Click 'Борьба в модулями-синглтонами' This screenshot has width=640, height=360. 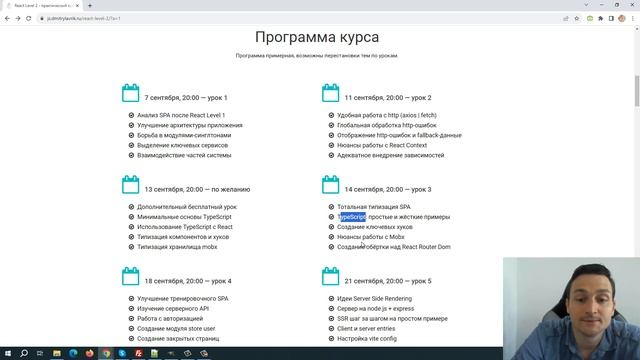(184, 135)
